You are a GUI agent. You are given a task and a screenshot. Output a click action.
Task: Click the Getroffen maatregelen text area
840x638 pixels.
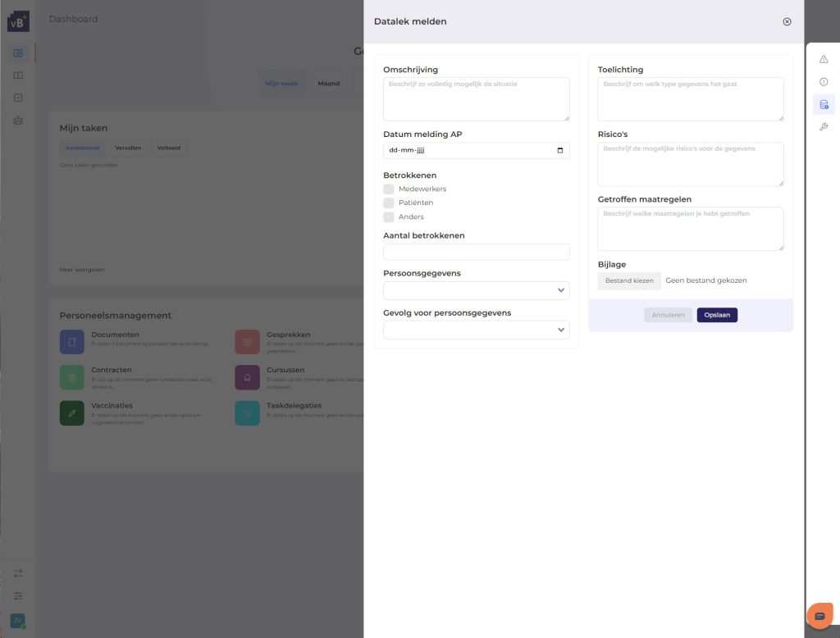coord(690,229)
